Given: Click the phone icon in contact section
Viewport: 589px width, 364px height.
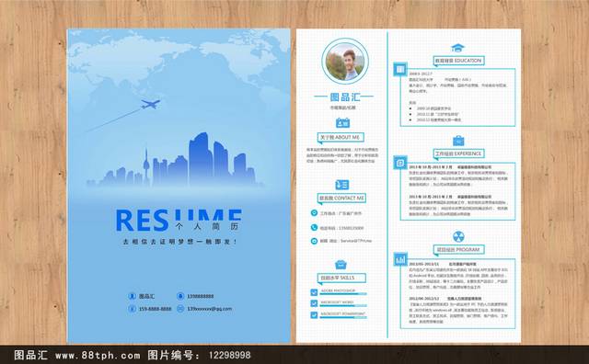Looking at the screenshot, I should point(314,227).
